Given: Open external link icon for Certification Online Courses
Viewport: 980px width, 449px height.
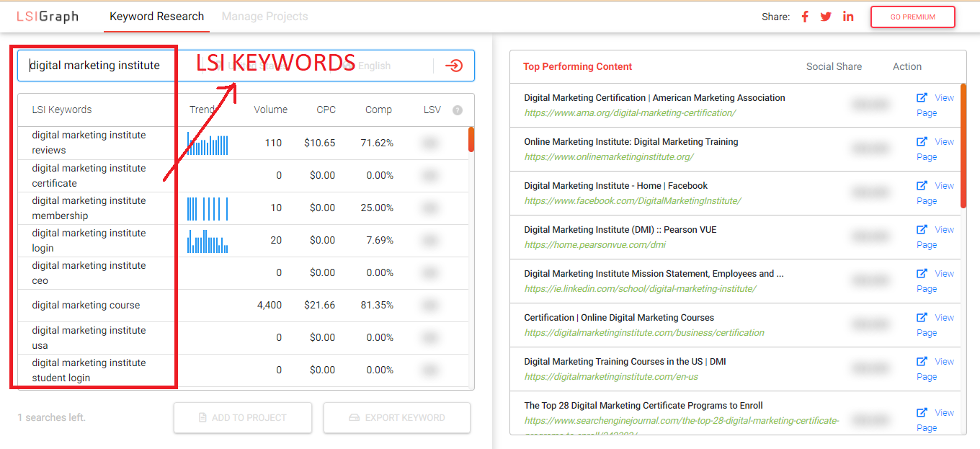Looking at the screenshot, I should 922,317.
